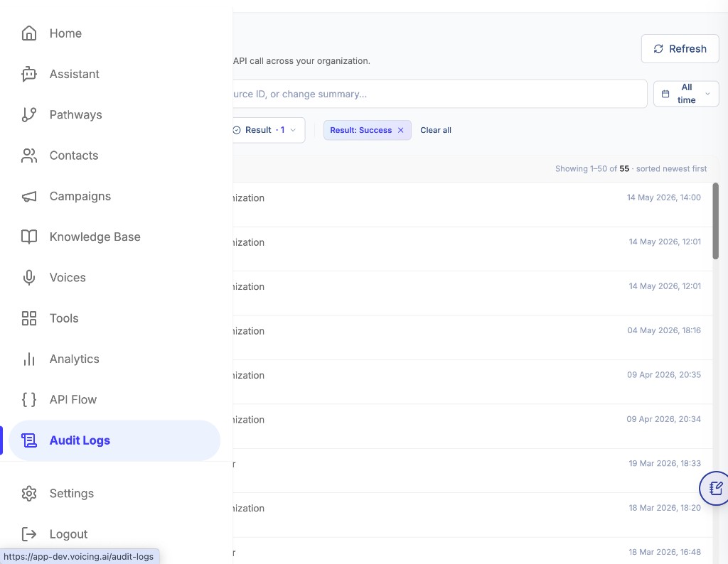728x564 pixels.
Task: Click the circular refresh arrows icon
Action: pos(658,49)
